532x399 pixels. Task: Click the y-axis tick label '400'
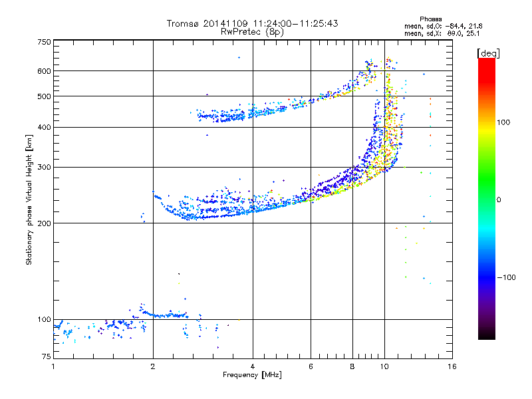(x=44, y=128)
